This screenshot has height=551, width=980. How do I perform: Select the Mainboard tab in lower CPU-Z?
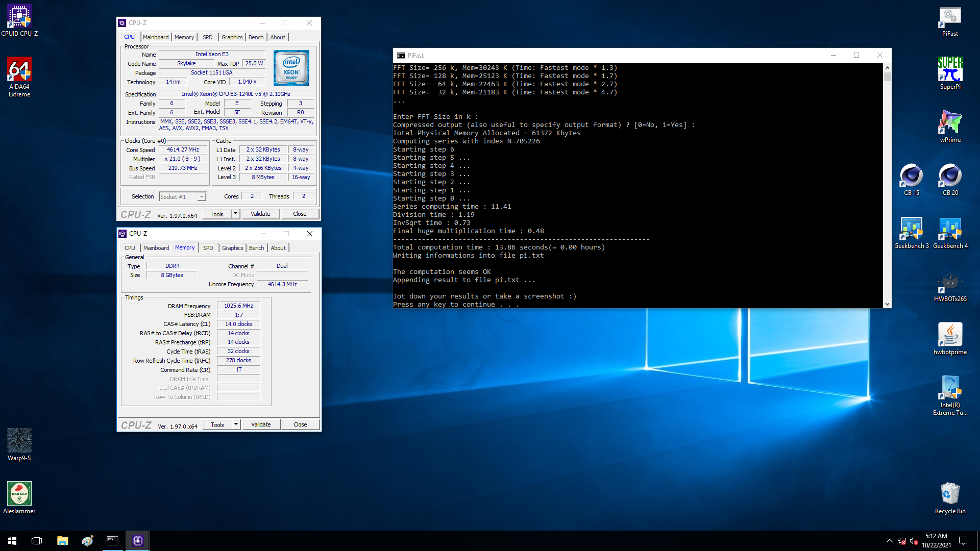coord(156,248)
